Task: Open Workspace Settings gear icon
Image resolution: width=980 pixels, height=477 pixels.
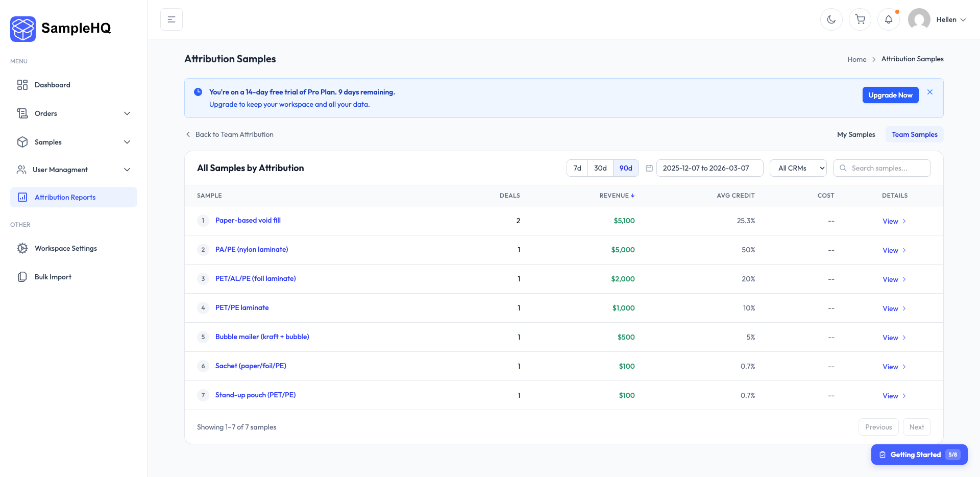Action: coord(22,248)
